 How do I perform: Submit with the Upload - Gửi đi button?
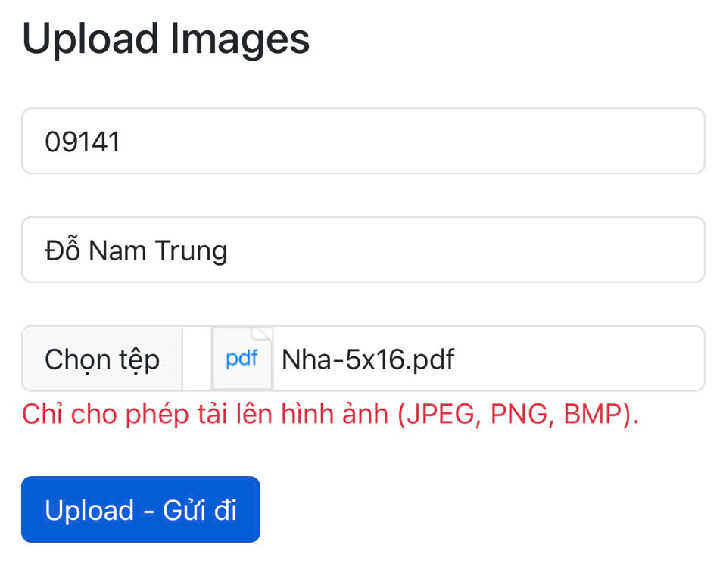pyautogui.click(x=141, y=509)
